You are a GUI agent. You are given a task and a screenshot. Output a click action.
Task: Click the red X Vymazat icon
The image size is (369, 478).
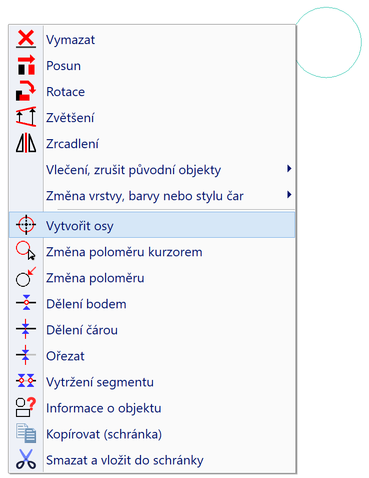pyautogui.click(x=26, y=39)
